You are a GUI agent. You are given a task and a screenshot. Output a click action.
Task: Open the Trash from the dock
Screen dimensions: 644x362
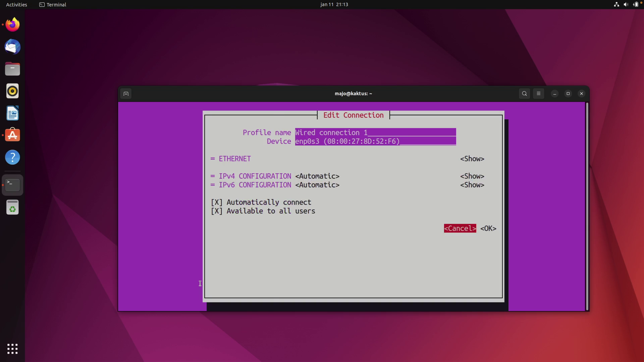point(12,207)
